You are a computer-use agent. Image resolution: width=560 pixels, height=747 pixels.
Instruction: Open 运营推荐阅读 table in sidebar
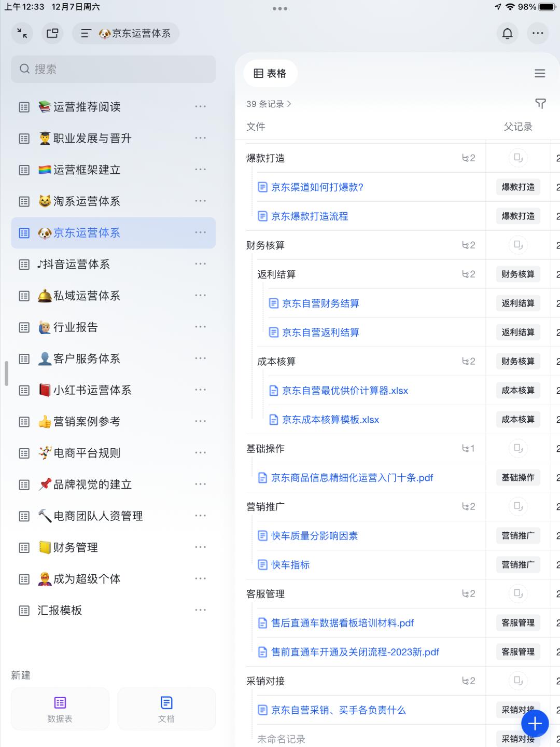113,107
